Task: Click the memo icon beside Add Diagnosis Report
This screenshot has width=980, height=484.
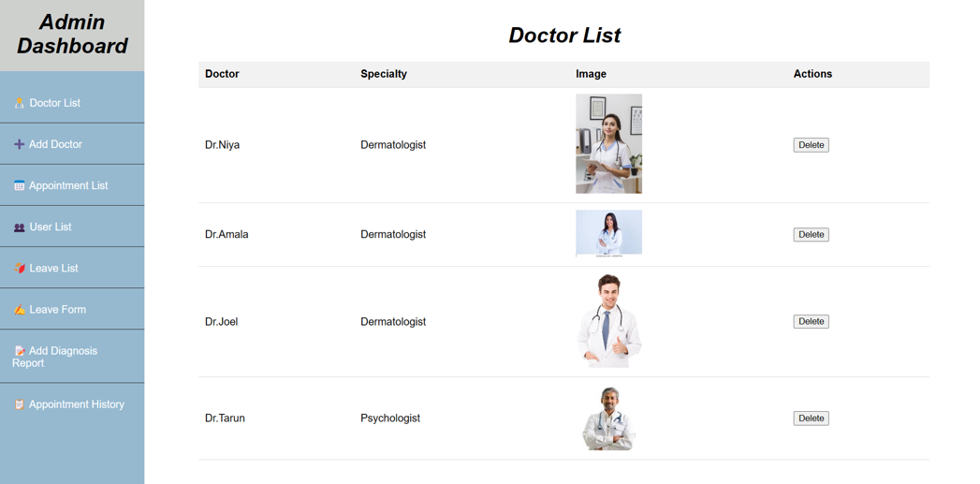Action: 20,351
